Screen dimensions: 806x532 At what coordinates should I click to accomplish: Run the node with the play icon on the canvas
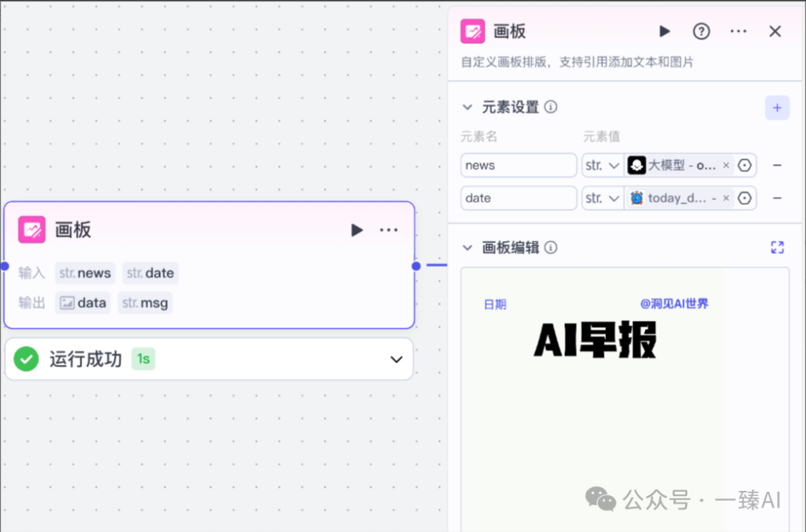coord(357,230)
